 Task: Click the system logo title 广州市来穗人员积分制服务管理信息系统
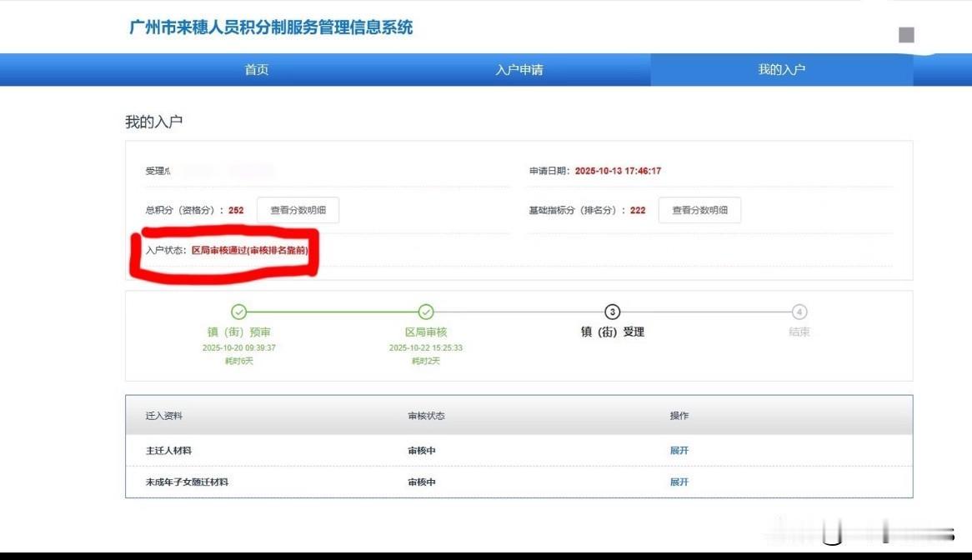(x=271, y=27)
